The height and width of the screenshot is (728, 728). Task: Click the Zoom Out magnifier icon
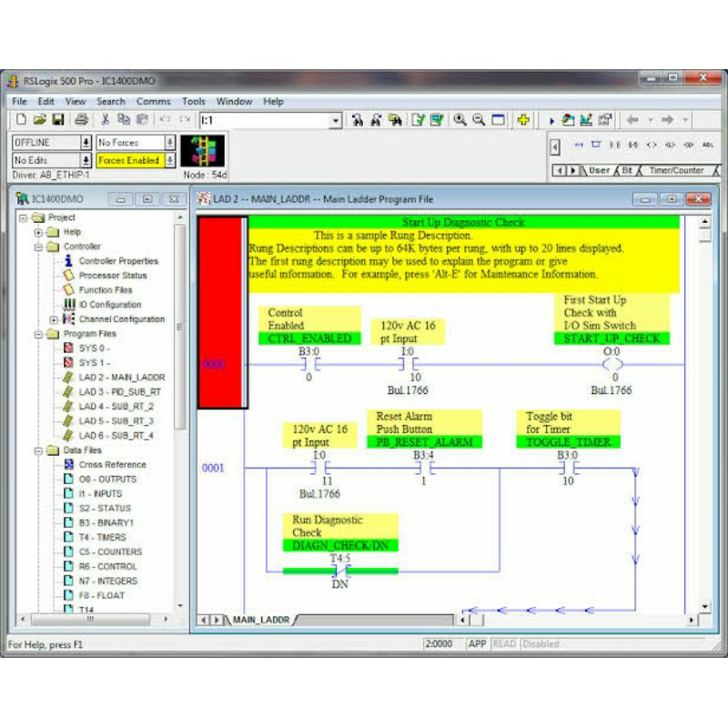(x=479, y=120)
